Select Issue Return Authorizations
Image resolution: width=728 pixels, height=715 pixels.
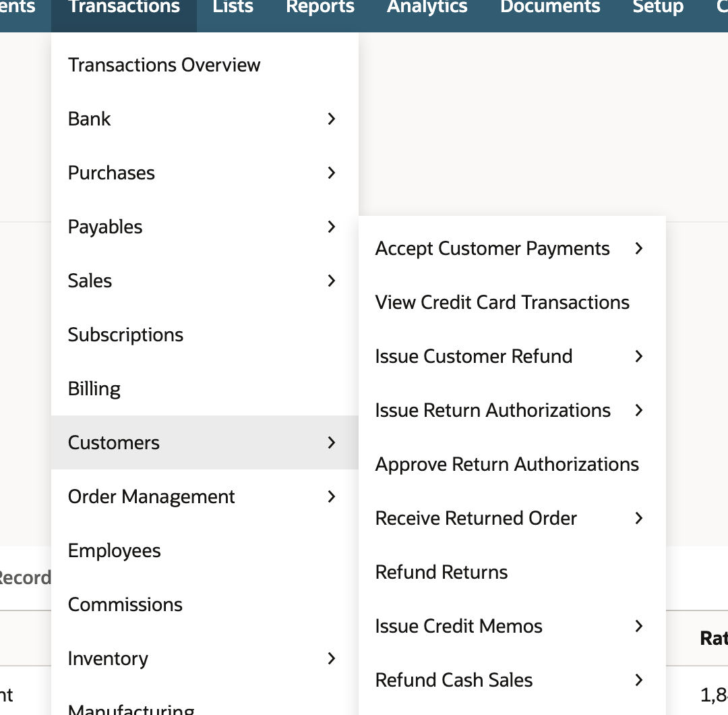(x=512, y=410)
